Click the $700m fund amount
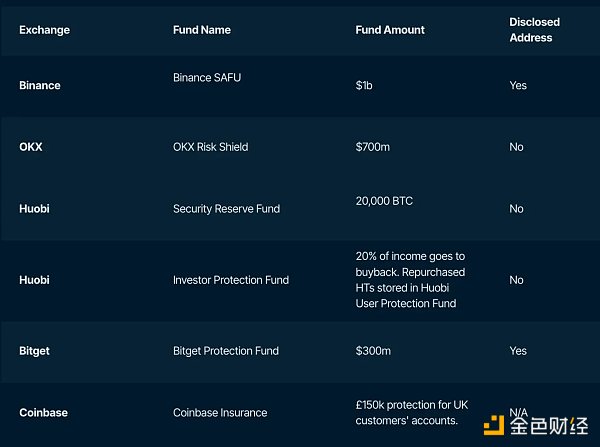 [373, 147]
